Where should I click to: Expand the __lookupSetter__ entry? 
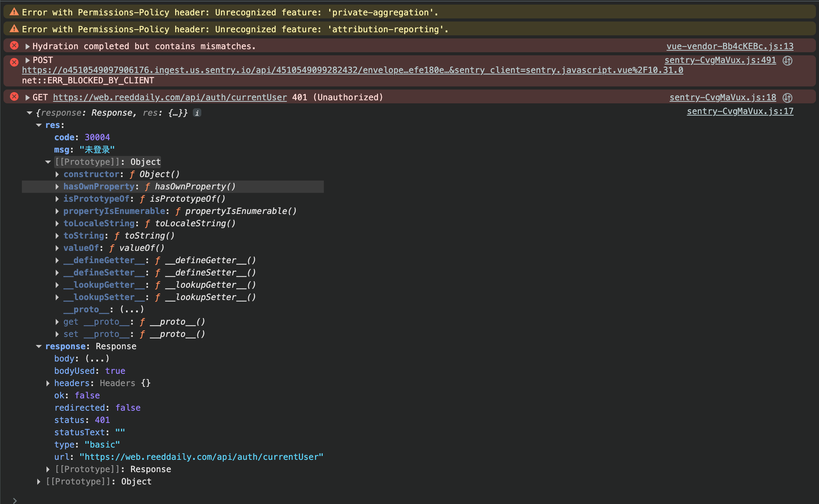(x=57, y=297)
